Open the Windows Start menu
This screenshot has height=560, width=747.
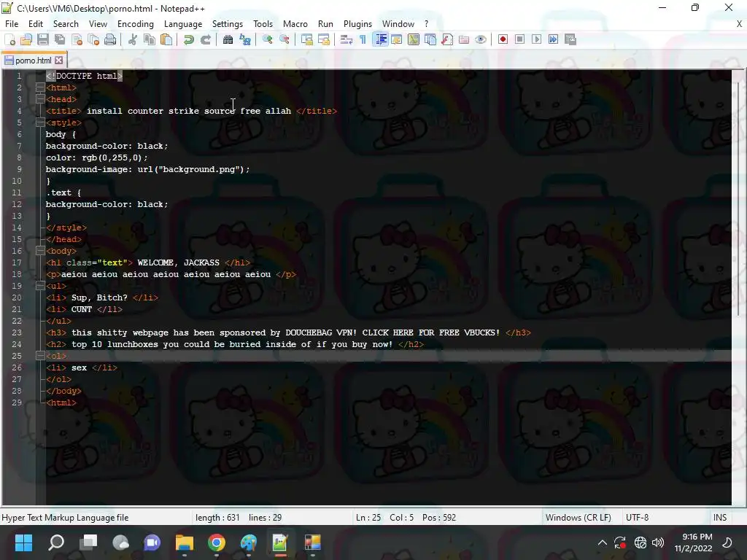tap(23, 542)
